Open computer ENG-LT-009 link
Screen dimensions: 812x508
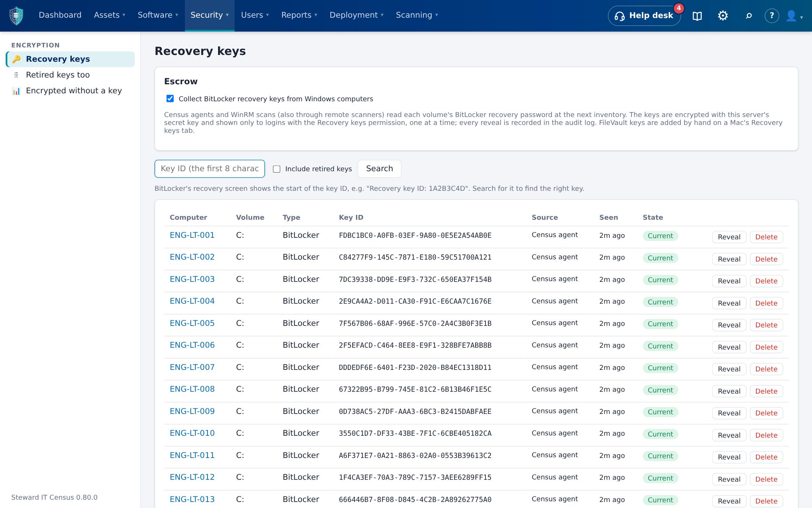(192, 411)
